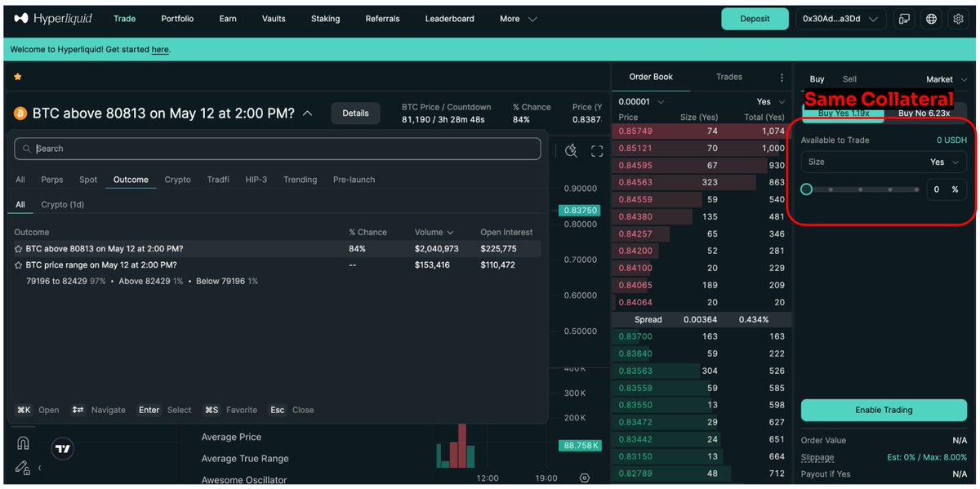The height and width of the screenshot is (489, 980).
Task: Open the 0.00001 price grouping dropdown
Action: click(x=641, y=102)
